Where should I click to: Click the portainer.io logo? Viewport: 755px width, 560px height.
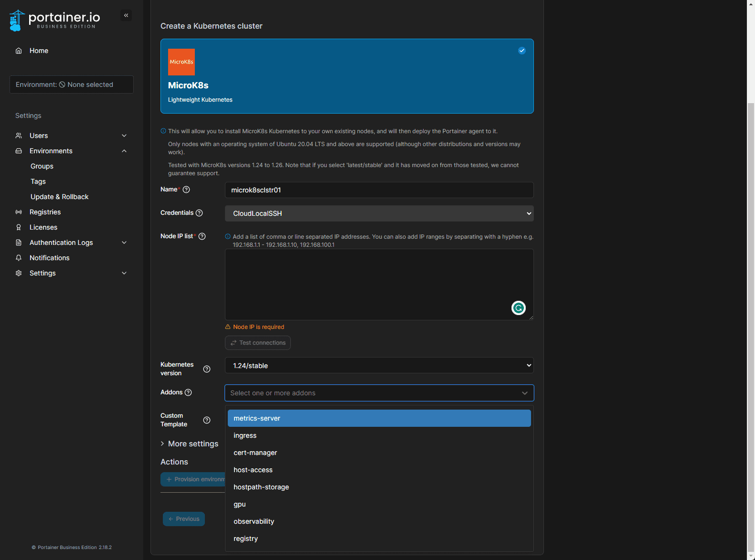point(55,20)
